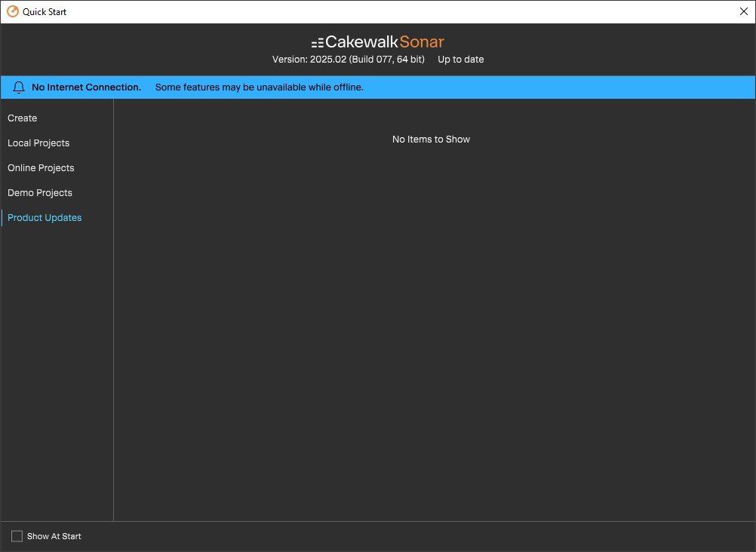
Task: Click the orange Sonar logo word
Action: (422, 42)
